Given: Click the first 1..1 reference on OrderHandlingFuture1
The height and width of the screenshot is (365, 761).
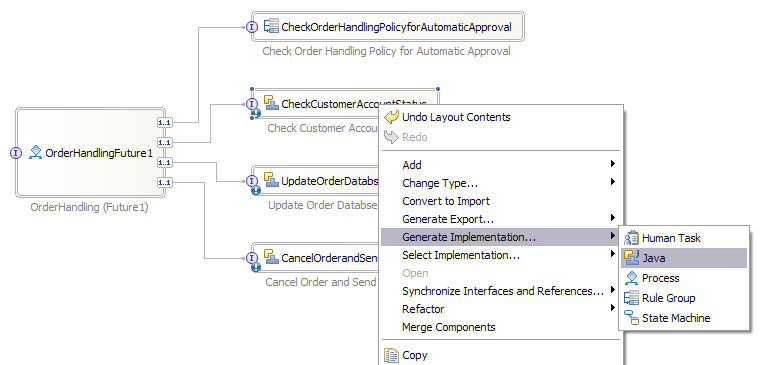Looking at the screenshot, I should [x=165, y=123].
